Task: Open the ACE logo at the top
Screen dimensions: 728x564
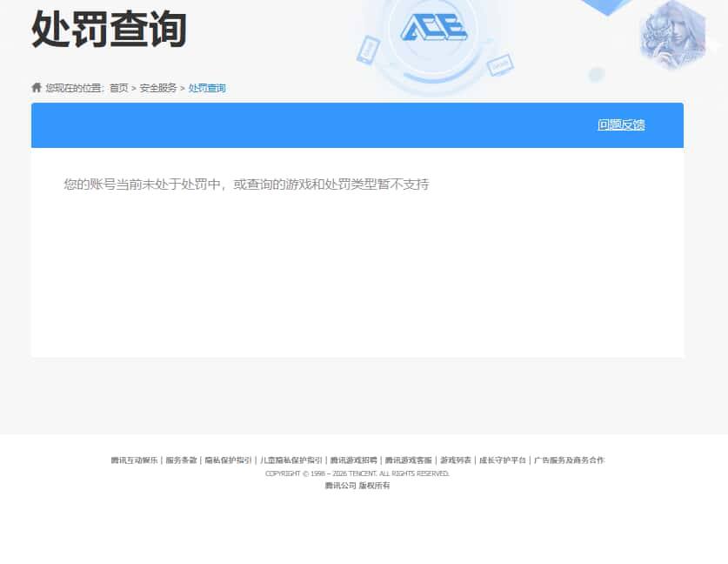Action: 435,28
